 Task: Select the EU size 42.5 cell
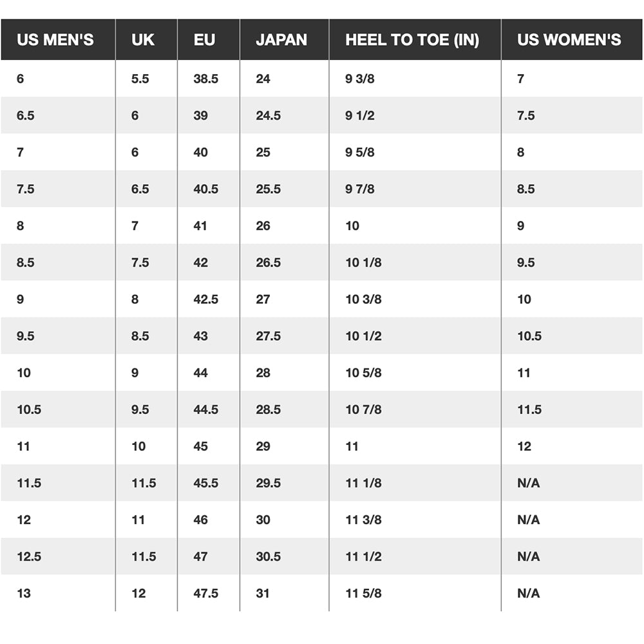206,299
